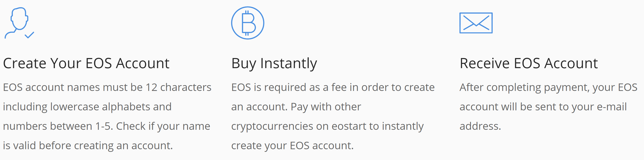The width and height of the screenshot is (644, 160).
Task: Click the envelope mail icon
Action: point(476,23)
